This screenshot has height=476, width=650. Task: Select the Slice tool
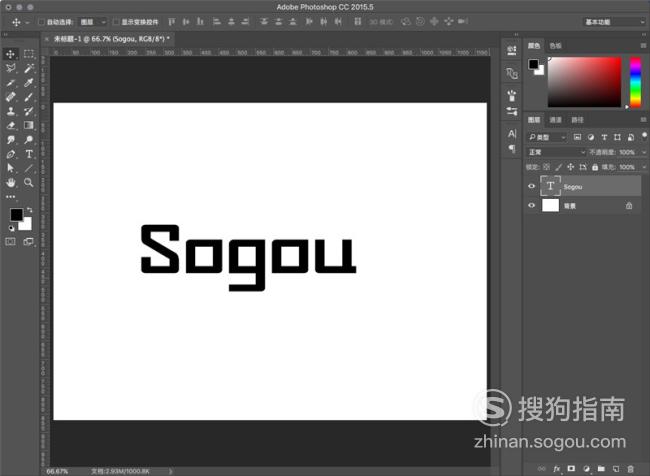click(10, 83)
